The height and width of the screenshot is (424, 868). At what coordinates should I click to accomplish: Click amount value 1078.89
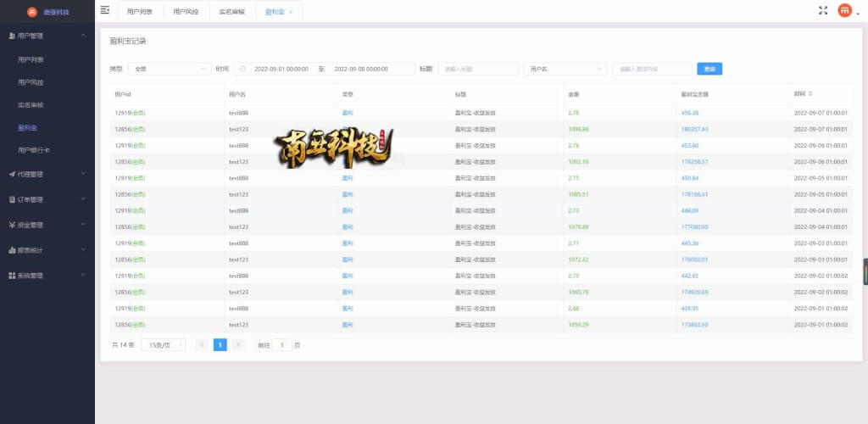[x=578, y=227]
